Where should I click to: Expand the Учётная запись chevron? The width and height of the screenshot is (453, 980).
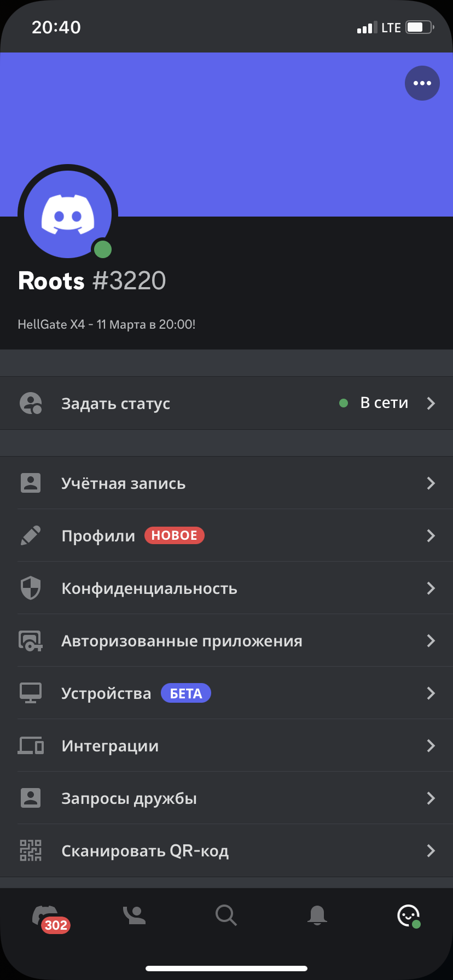click(431, 483)
